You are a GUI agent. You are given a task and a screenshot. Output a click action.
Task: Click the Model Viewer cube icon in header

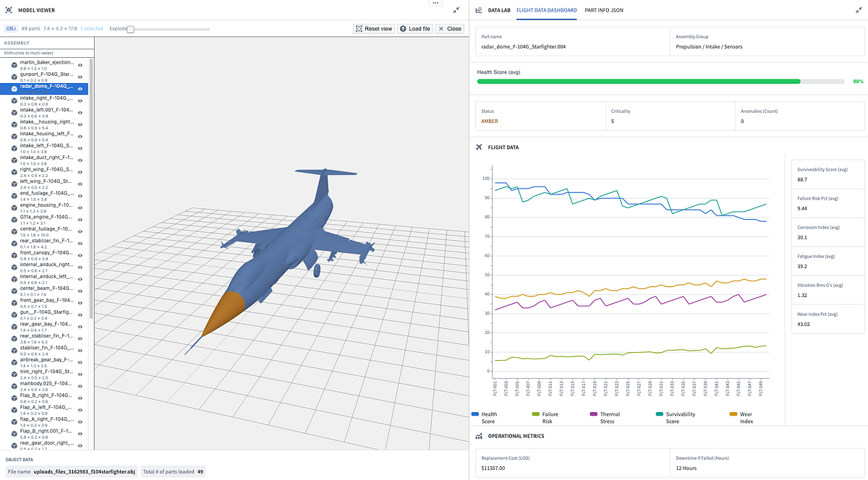point(9,10)
